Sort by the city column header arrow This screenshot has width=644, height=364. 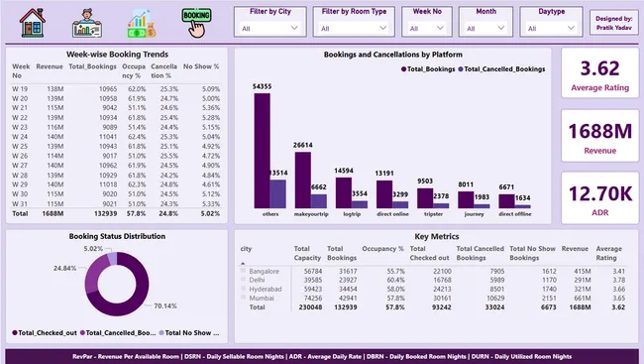pyautogui.click(x=243, y=263)
